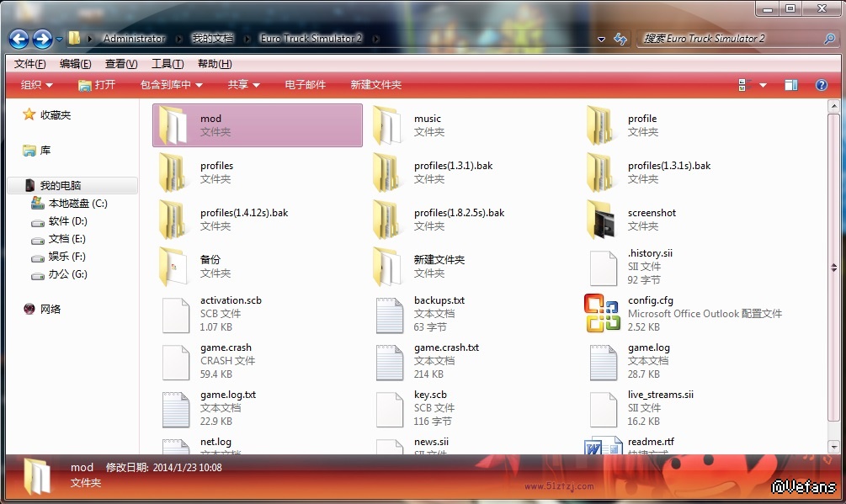Select the music folder icon
Screen dimensions: 846x504
coord(387,125)
